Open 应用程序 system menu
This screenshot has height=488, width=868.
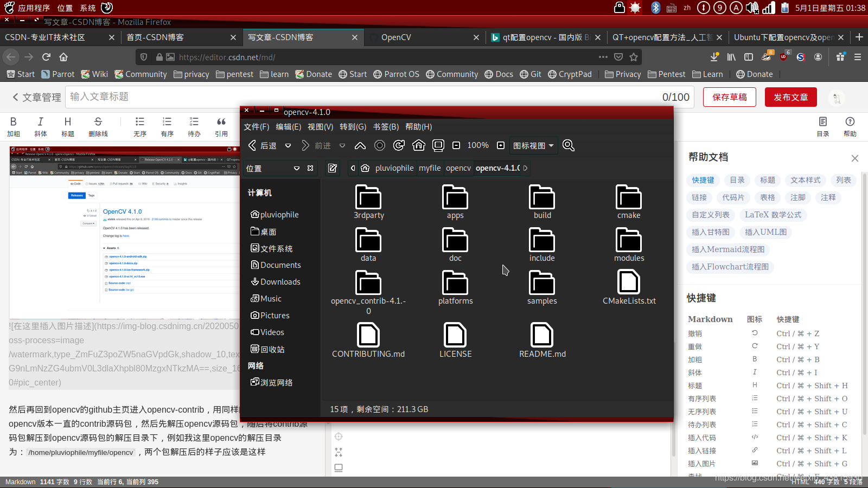click(34, 8)
